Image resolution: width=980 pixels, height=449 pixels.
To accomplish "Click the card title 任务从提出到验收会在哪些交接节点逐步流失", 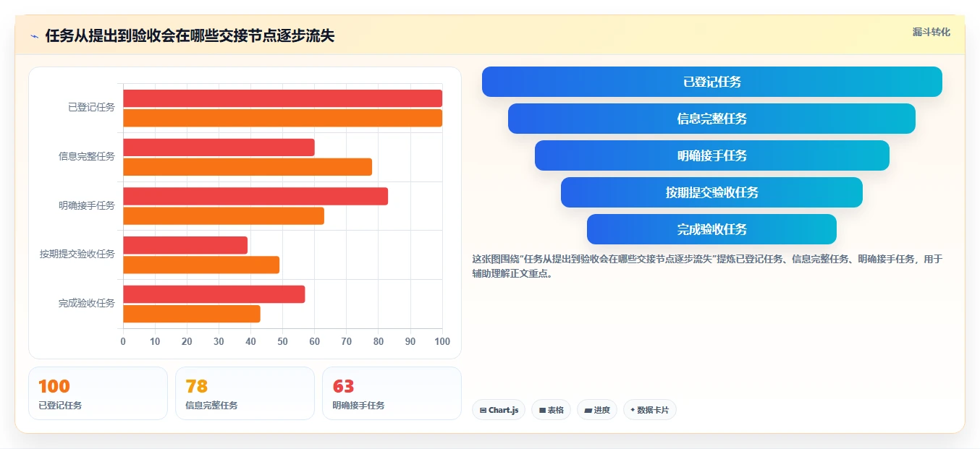I will pyautogui.click(x=190, y=36).
